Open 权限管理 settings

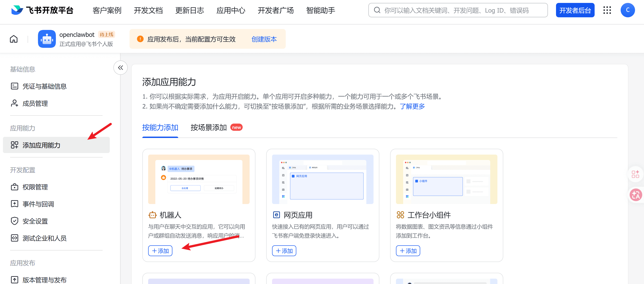point(35,187)
